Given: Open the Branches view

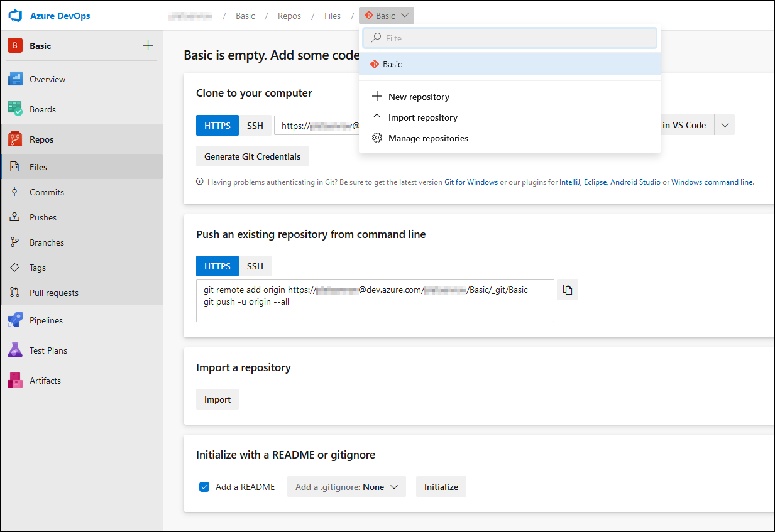Looking at the screenshot, I should point(48,242).
